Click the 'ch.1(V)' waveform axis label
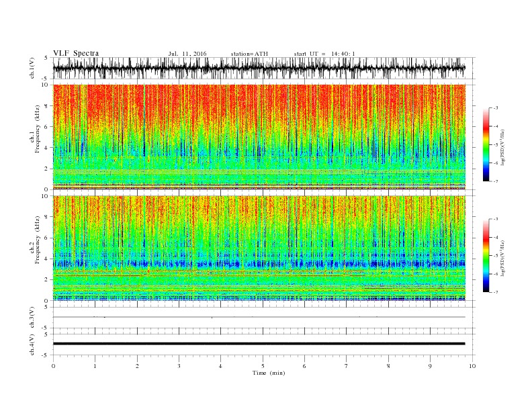This screenshot has height=411, width=532. pyautogui.click(x=32, y=68)
